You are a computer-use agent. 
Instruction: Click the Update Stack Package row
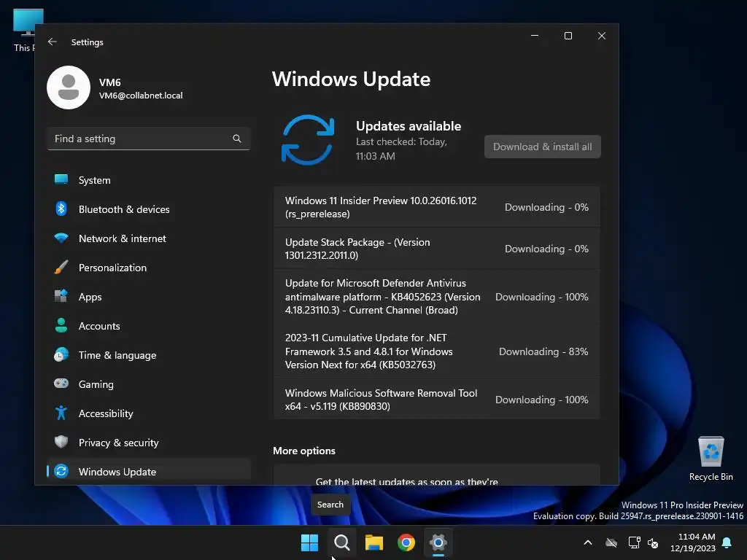[437, 249]
